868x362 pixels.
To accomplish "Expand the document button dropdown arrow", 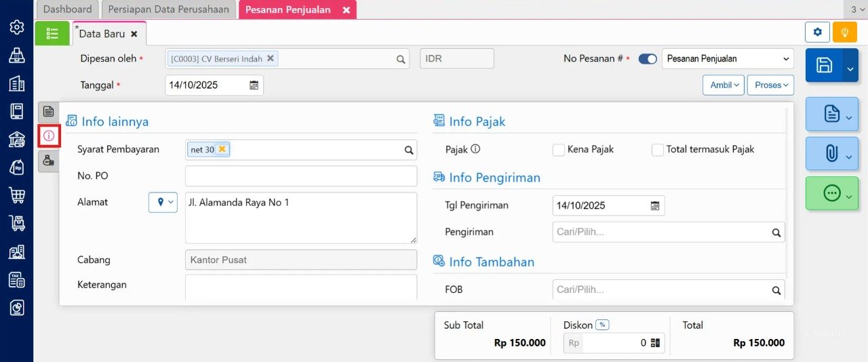I will pos(850,117).
